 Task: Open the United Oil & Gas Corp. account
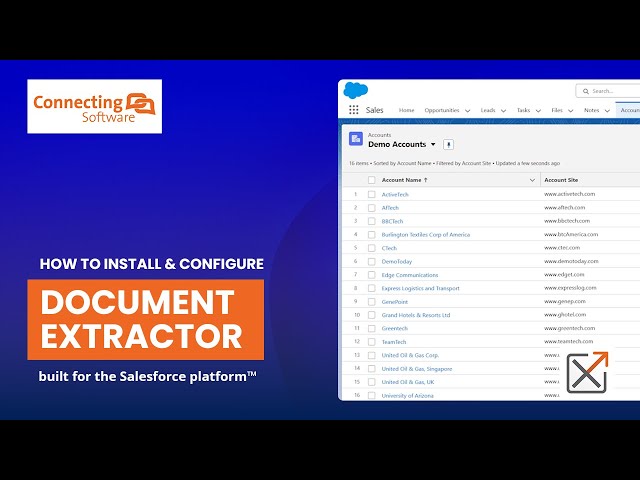(410, 356)
